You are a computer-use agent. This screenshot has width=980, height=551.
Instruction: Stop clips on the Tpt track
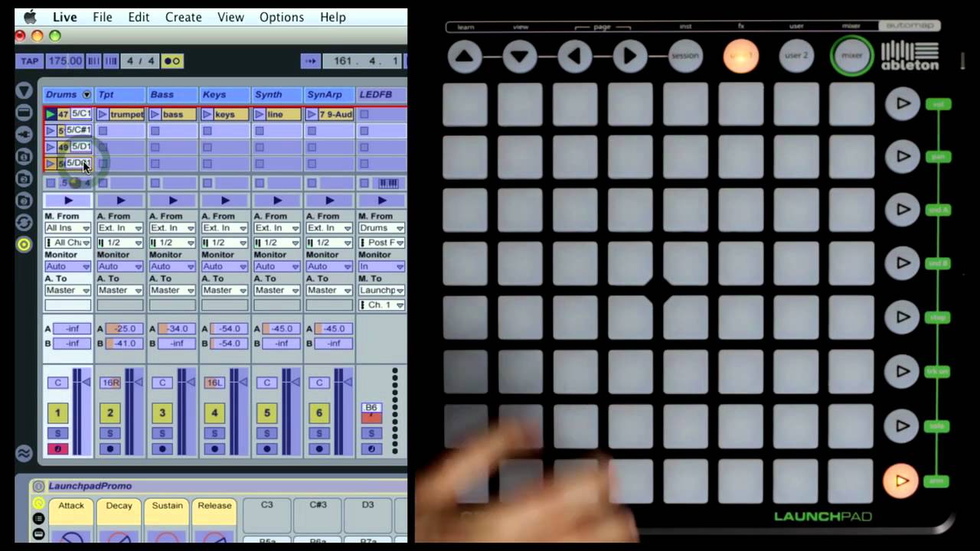coord(103,183)
